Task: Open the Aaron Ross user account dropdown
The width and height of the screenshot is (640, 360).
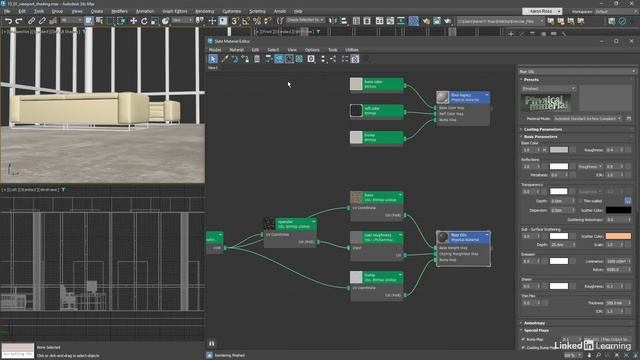Action: pyautogui.click(x=542, y=11)
